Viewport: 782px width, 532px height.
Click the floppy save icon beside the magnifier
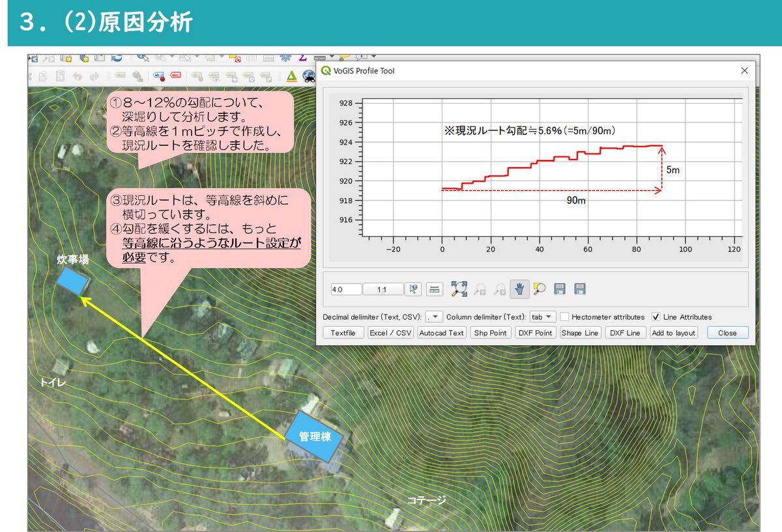(x=560, y=289)
